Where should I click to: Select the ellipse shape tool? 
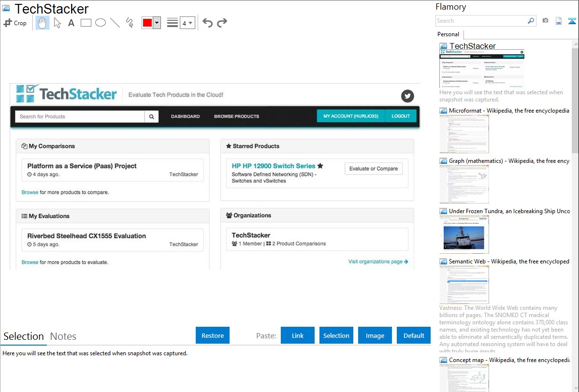coord(101,23)
